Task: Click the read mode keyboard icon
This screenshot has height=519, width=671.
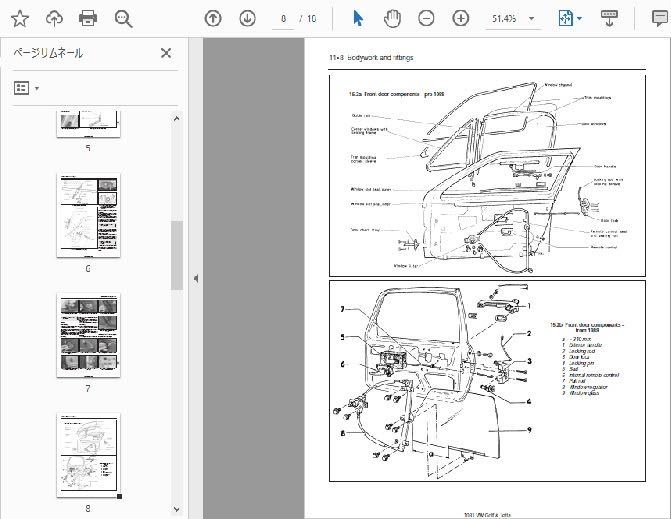Action: click(609, 18)
